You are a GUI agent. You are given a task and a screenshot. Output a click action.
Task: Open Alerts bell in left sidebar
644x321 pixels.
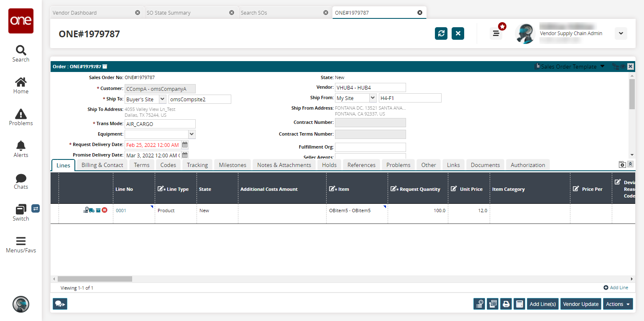click(20, 149)
